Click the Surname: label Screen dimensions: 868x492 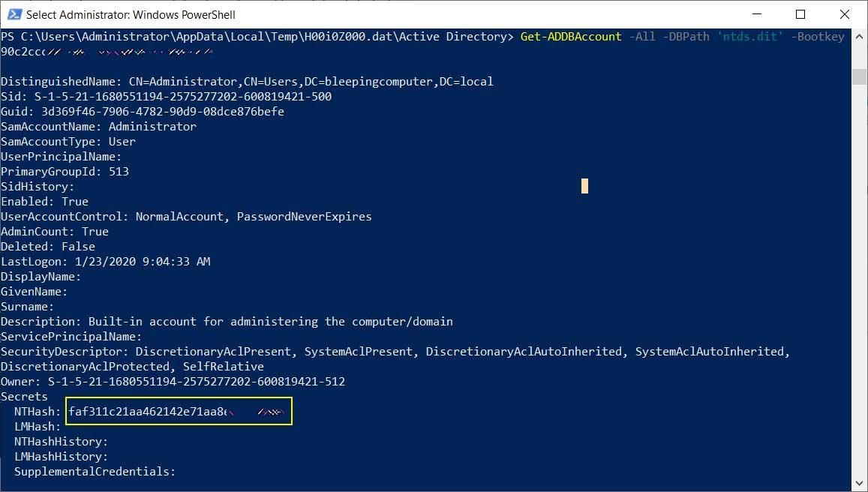pyautogui.click(x=28, y=306)
